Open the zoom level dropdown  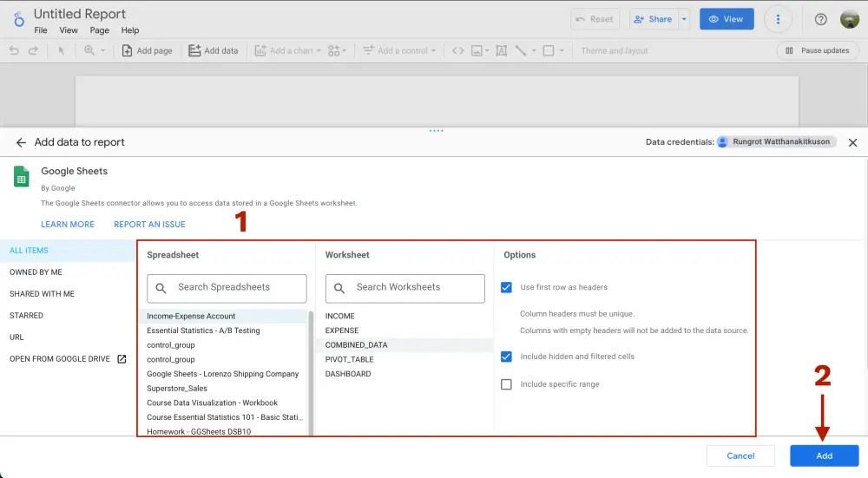point(95,51)
